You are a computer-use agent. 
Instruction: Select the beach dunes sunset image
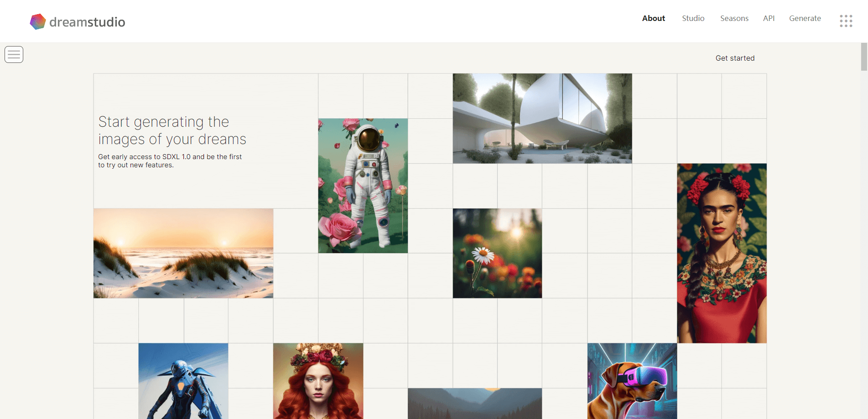(183, 253)
